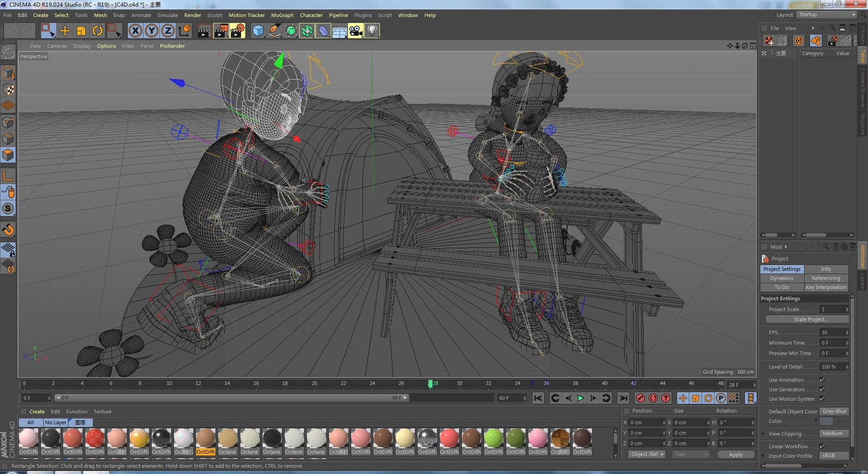Open the Light object icon
Image resolution: width=868 pixels, height=474 pixels.
pyautogui.click(x=372, y=31)
